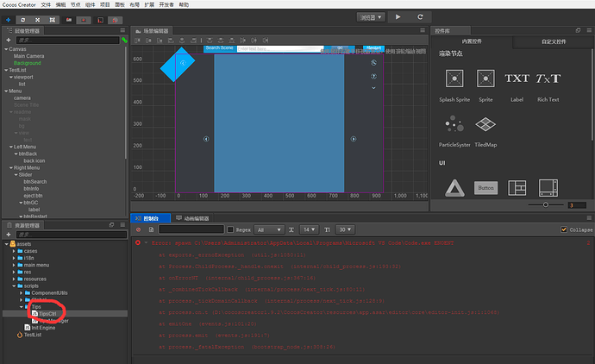Screen dimensions: 595x364
Task: Switch to the custom controls tab
Action: click(x=554, y=41)
